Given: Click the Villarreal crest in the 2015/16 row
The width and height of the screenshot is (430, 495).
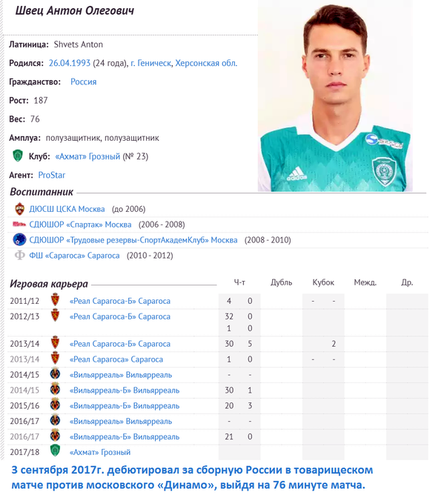Looking at the screenshot, I should click(x=55, y=405).
